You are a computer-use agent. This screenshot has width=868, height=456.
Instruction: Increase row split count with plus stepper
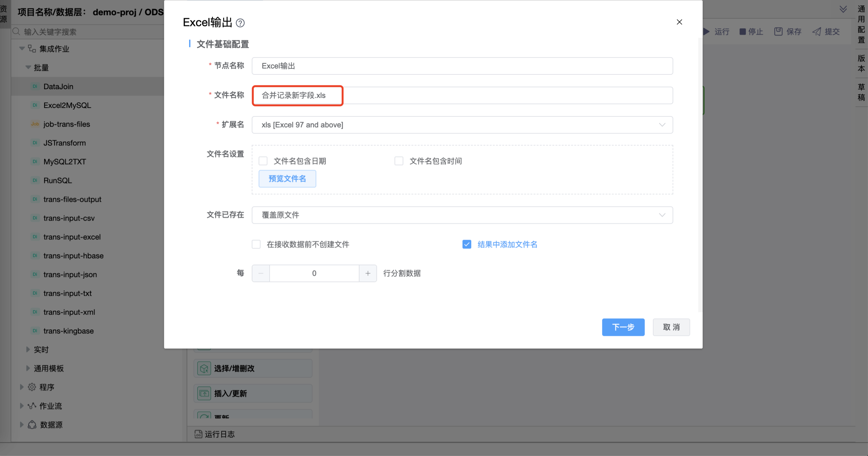point(368,273)
